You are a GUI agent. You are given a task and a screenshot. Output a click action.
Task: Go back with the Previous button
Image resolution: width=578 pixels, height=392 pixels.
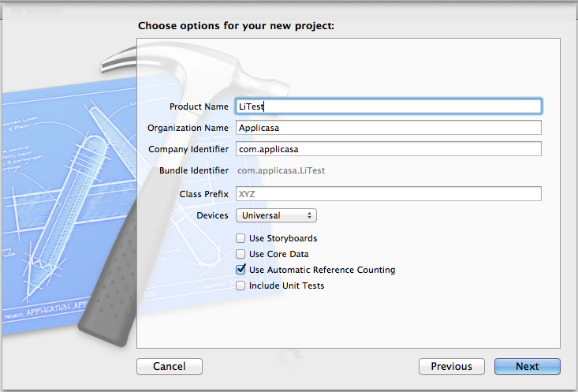click(x=452, y=366)
